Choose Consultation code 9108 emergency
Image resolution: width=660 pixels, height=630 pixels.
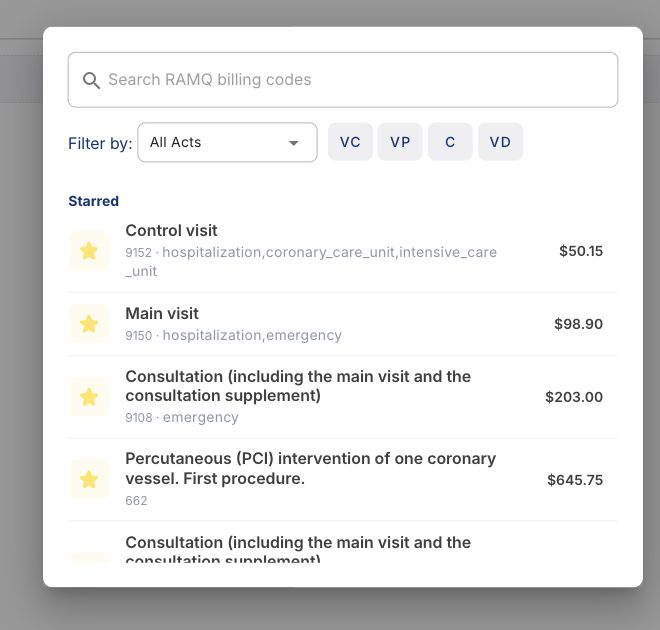343,397
